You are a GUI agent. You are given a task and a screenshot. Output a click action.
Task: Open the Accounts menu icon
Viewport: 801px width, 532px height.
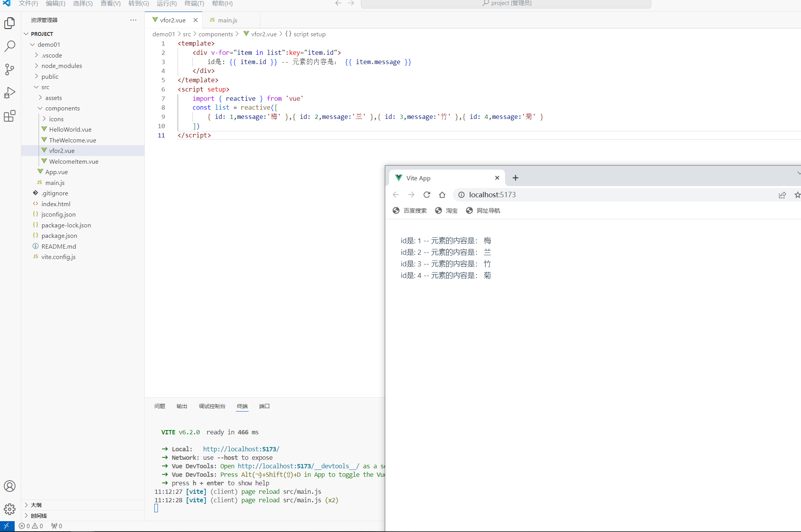[10, 486]
